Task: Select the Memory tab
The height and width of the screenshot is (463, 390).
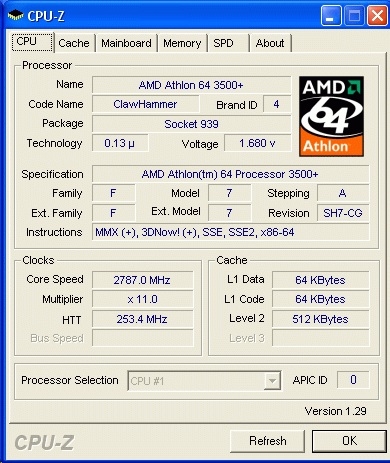Action: [x=182, y=43]
